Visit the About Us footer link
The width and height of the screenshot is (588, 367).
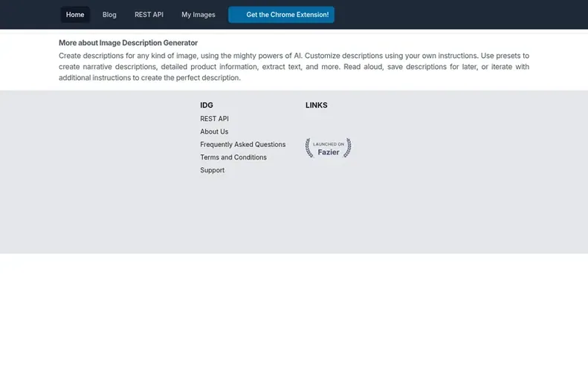click(x=214, y=131)
